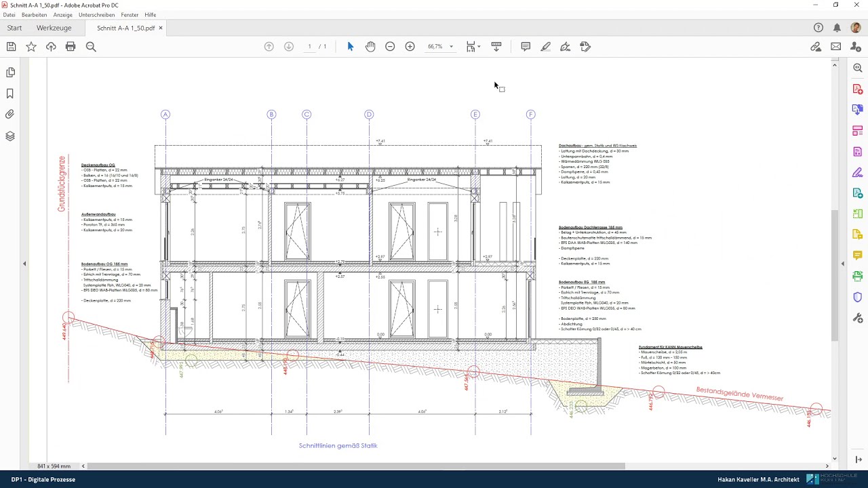The width and height of the screenshot is (868, 488).
Task: Expand the page fit options dropdown
Action: [x=479, y=47]
